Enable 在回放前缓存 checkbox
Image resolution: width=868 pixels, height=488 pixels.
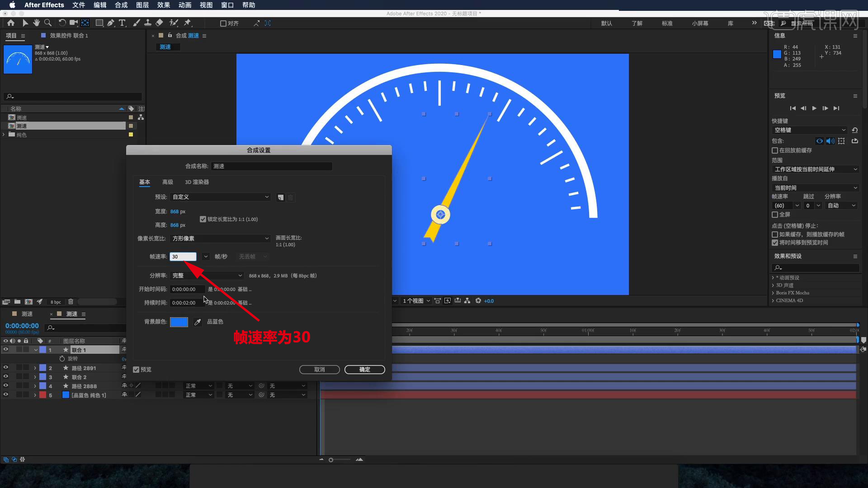[x=775, y=150]
